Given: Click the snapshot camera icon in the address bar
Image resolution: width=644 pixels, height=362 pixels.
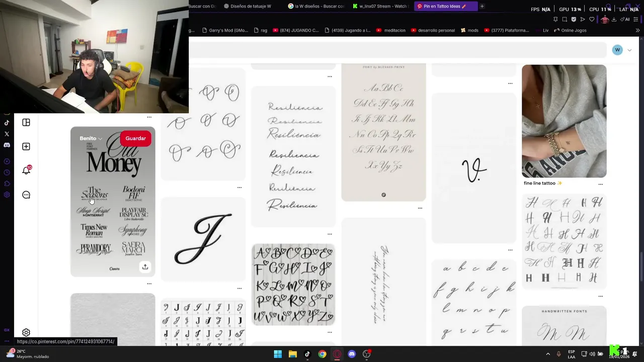Looking at the screenshot, I should pyautogui.click(x=565, y=19).
